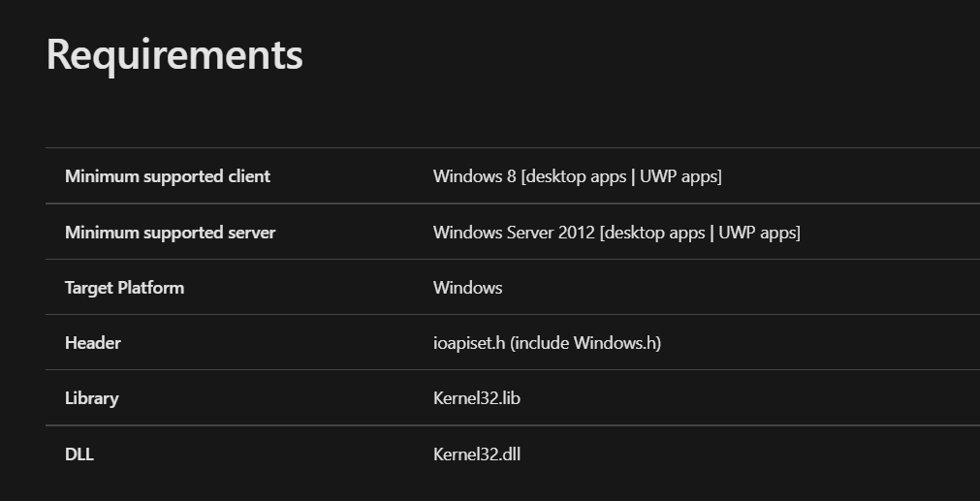Select the Header row label
980x501 pixels.
tap(93, 343)
